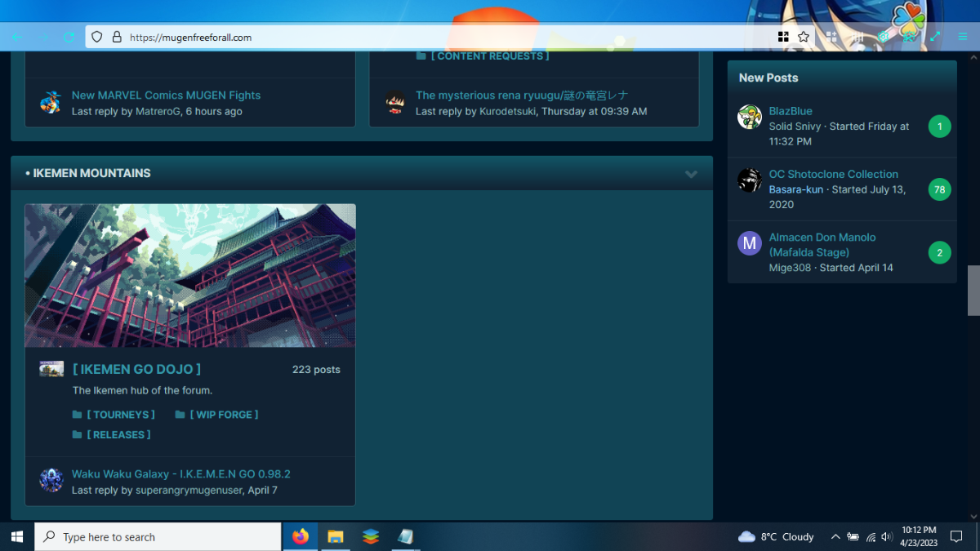Open the IKEMEN GO DOJO forum link
The image size is (980, 551).
click(x=136, y=370)
